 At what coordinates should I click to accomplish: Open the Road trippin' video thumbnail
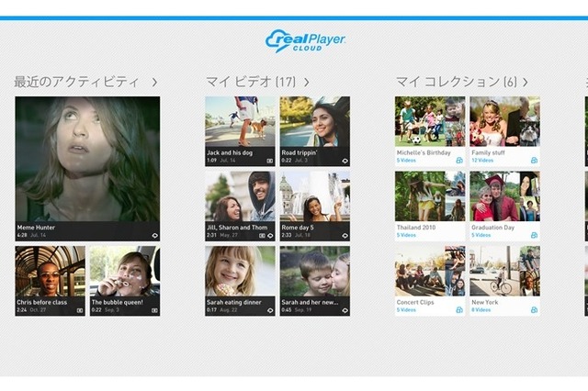point(315,122)
